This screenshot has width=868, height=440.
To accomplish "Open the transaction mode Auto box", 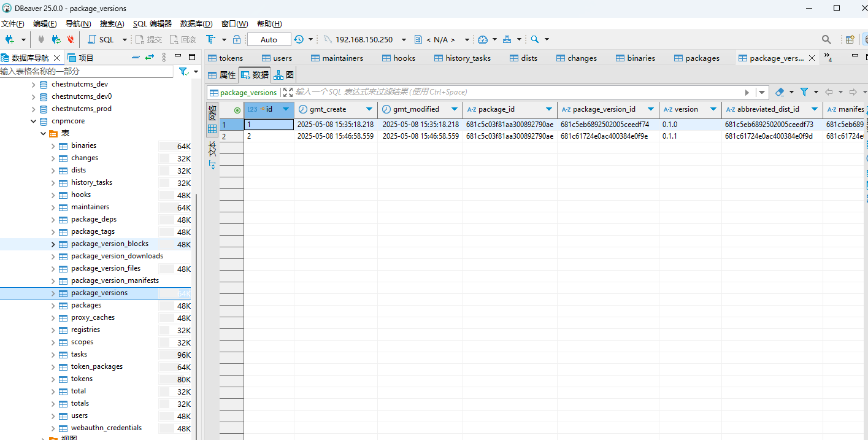I will [269, 39].
